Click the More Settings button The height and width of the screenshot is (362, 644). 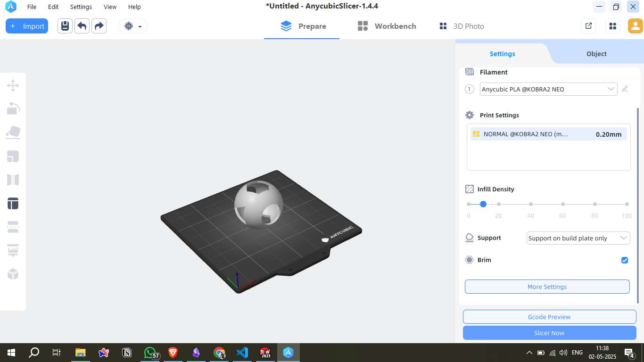tap(547, 287)
